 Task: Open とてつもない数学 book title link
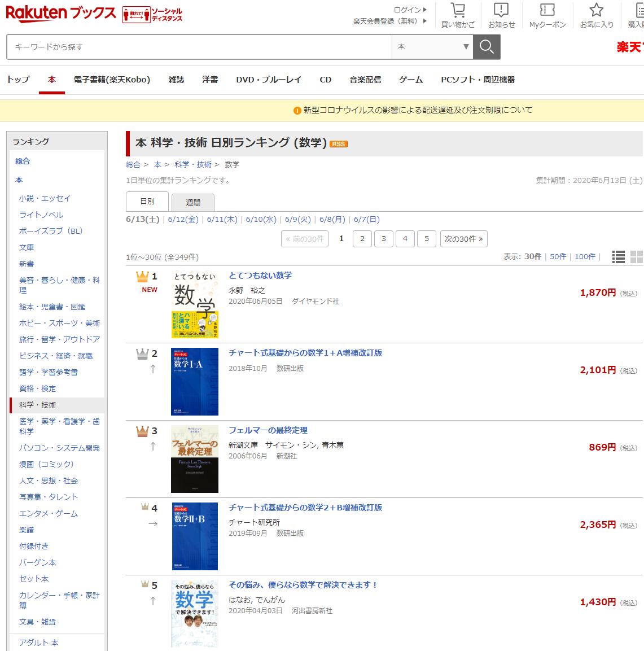point(260,276)
